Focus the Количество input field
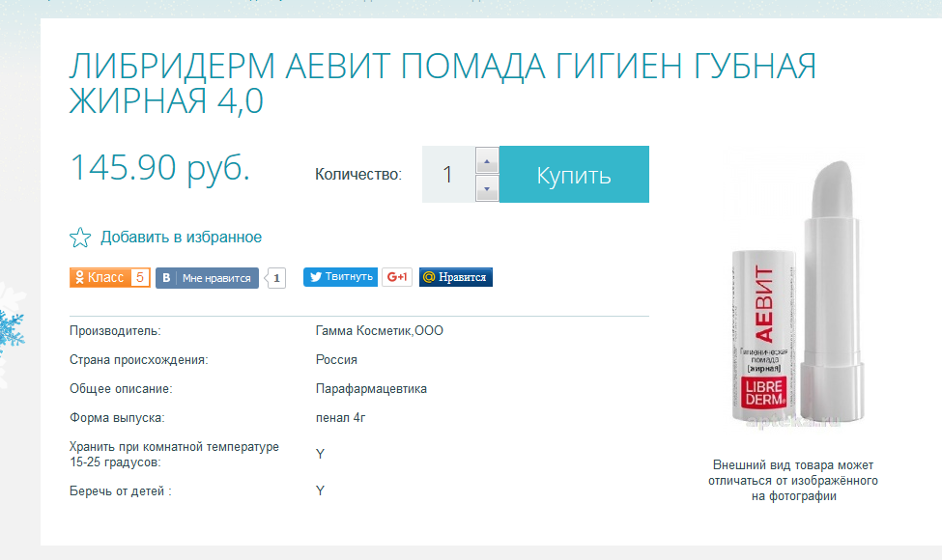 [448, 175]
